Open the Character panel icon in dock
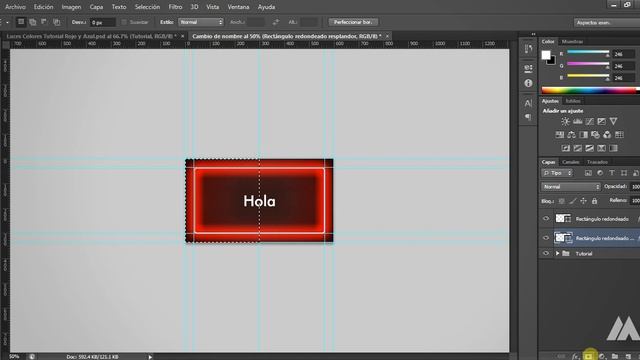640x360 pixels. click(528, 103)
